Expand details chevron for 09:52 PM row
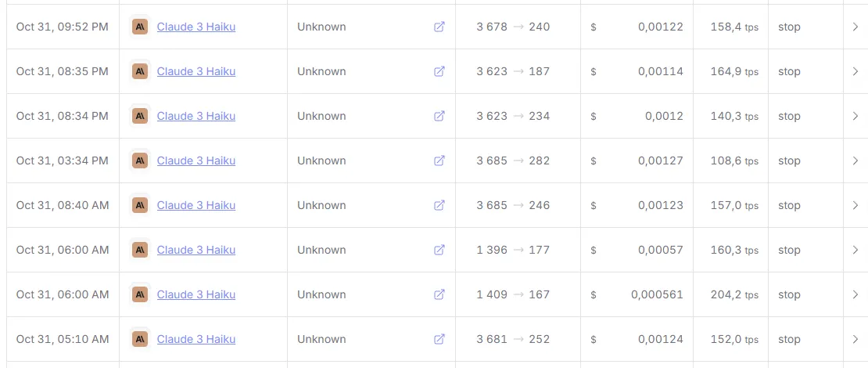 (x=855, y=27)
